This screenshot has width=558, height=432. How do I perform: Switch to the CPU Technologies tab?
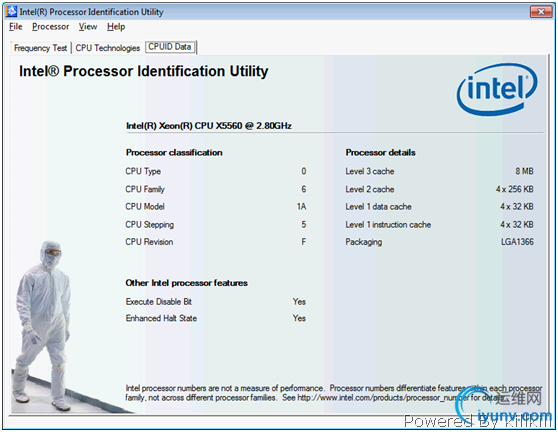107,48
